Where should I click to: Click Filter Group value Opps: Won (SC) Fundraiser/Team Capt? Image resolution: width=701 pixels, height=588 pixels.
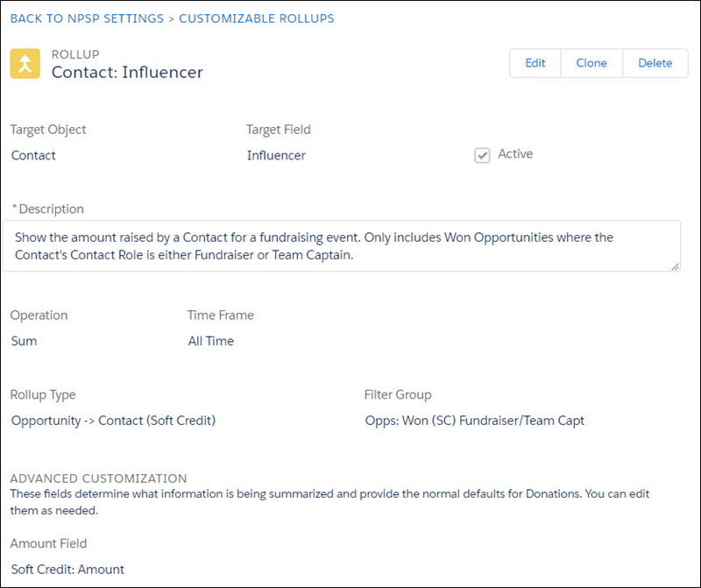[475, 421]
